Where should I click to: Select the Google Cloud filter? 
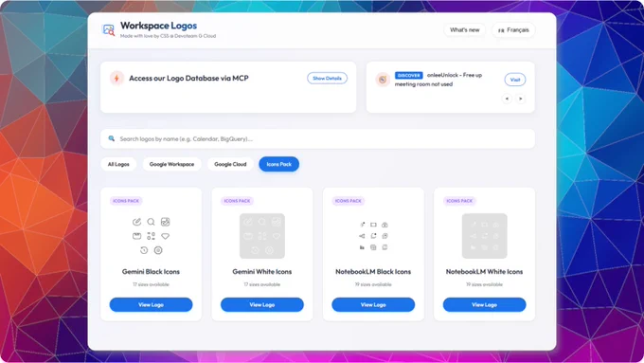(x=230, y=164)
